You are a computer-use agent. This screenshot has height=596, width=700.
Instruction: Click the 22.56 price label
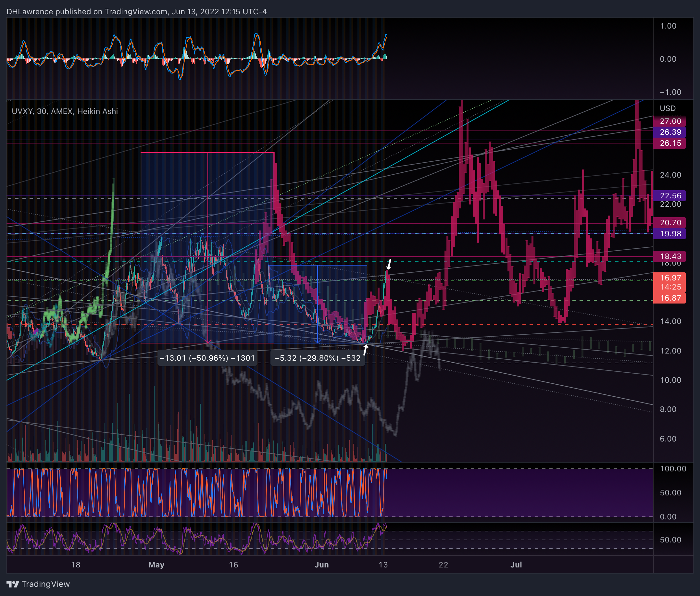[669, 196]
